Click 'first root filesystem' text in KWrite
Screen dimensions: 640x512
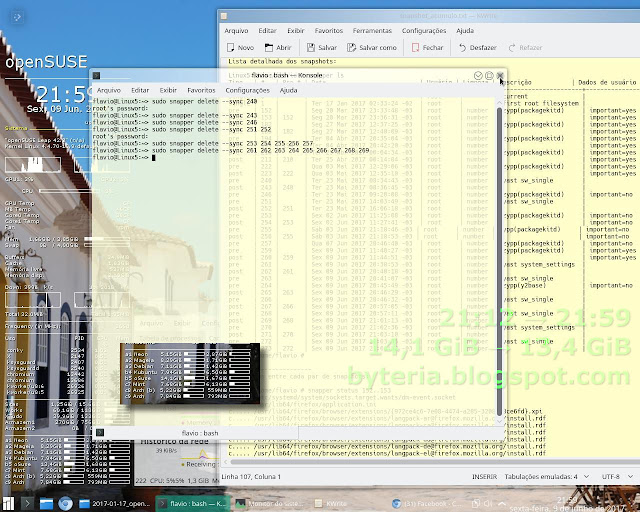541,103
